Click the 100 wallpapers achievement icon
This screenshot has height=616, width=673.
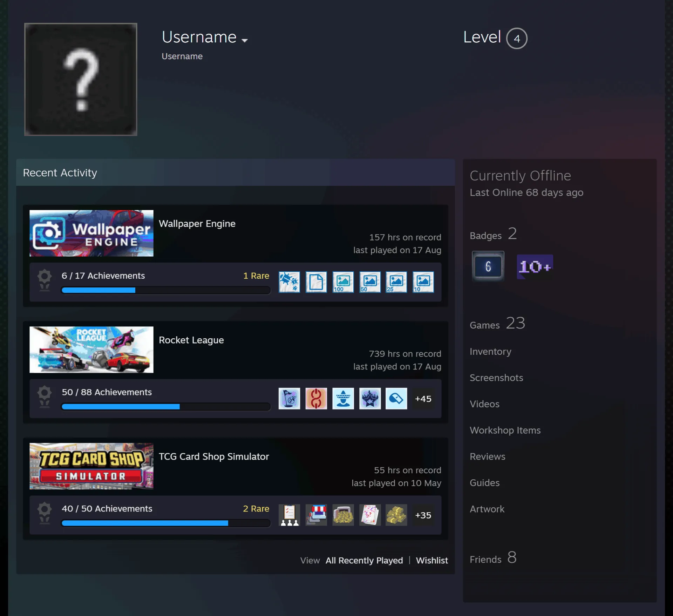click(x=343, y=282)
